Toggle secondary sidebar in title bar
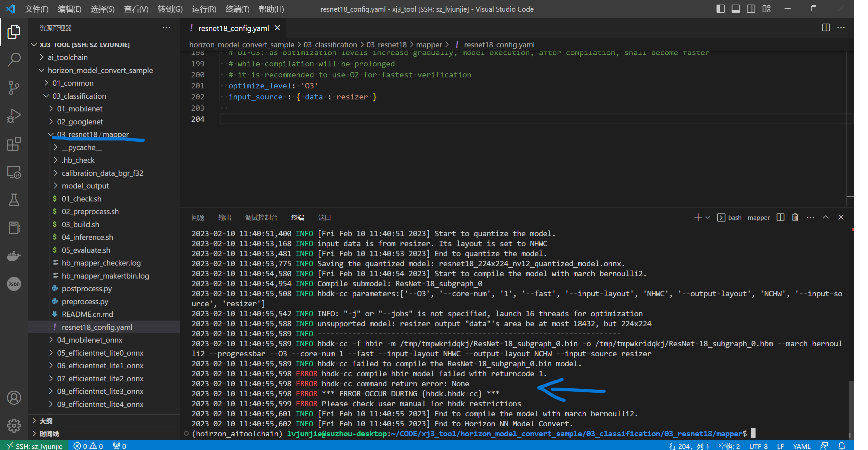 [751, 9]
